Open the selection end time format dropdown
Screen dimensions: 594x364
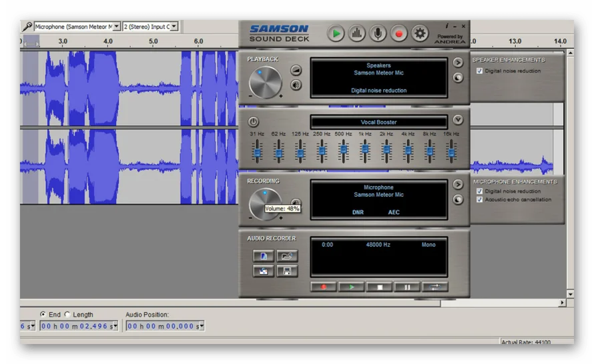[115, 326]
